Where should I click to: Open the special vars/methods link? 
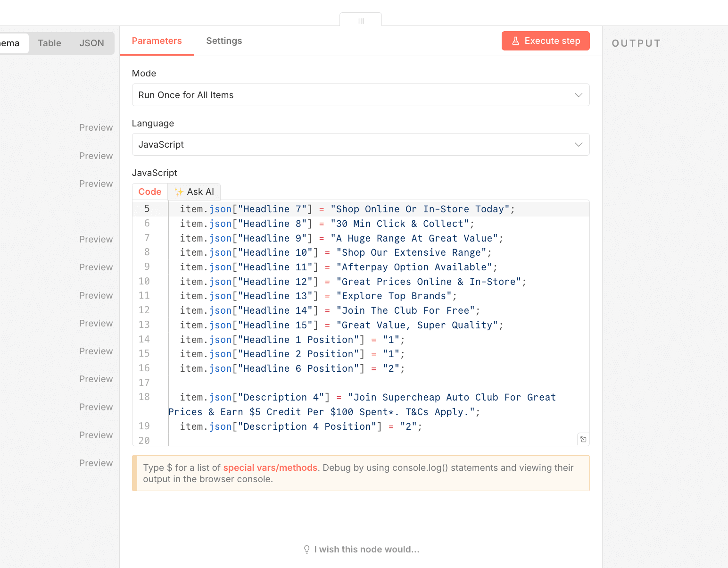(270, 468)
